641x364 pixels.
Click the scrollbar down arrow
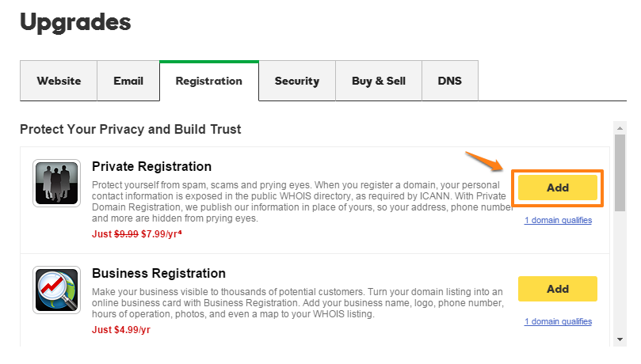pyautogui.click(x=620, y=339)
